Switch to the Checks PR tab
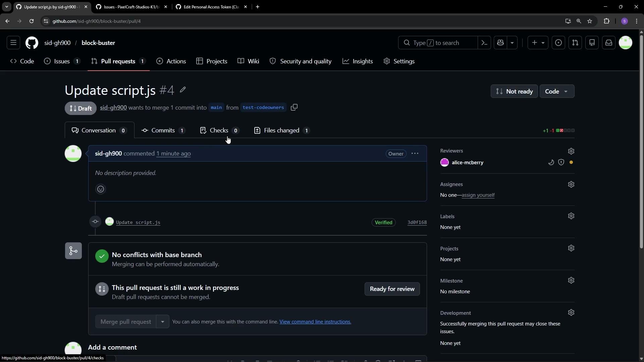This screenshot has width=644, height=362. [x=219, y=130]
